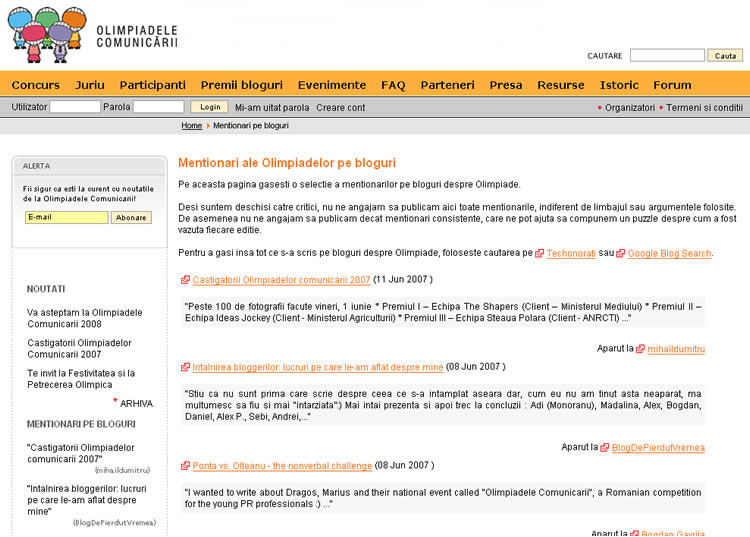The height and width of the screenshot is (537, 750).
Task: Click external link icon beside Google Blog Search
Action: coord(620,253)
